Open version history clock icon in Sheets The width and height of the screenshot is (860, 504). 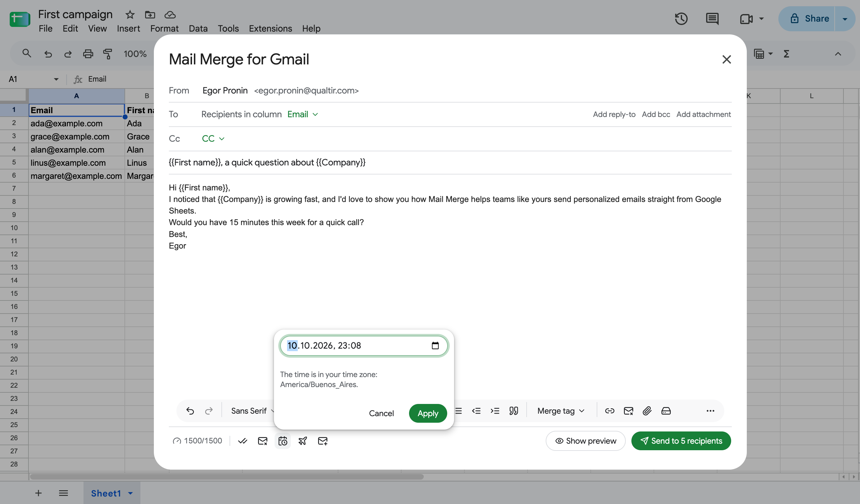(681, 18)
